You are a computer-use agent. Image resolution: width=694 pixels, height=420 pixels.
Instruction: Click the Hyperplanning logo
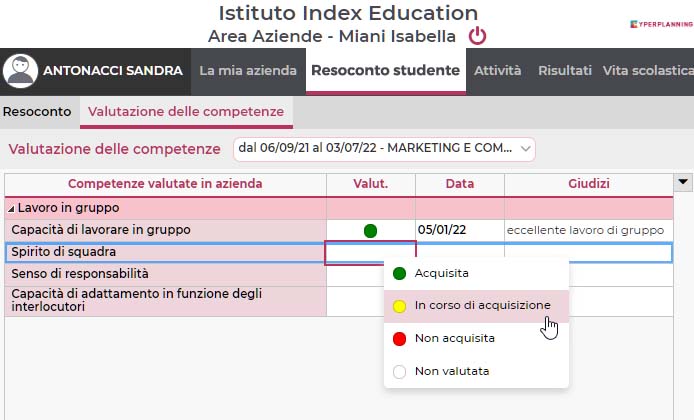(662, 24)
